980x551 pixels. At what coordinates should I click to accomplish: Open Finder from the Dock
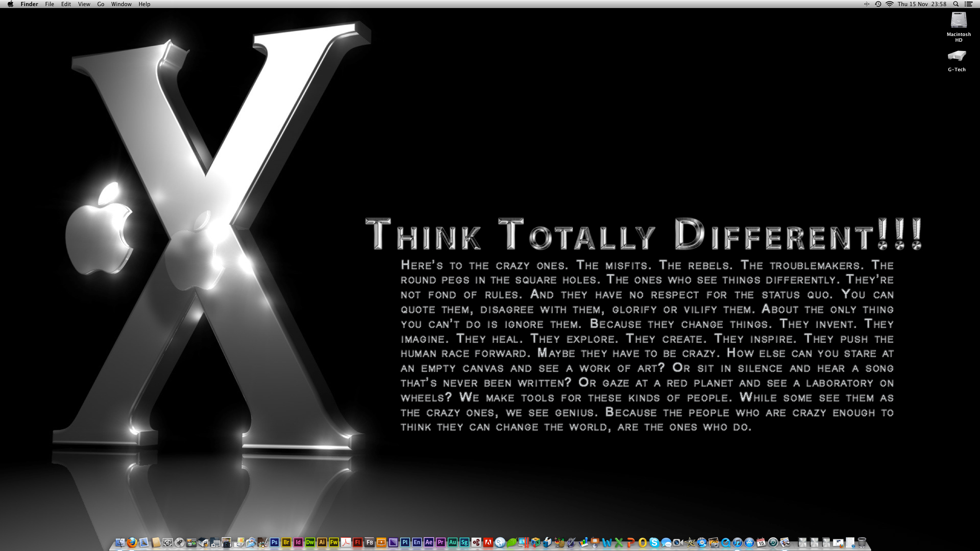[120, 542]
